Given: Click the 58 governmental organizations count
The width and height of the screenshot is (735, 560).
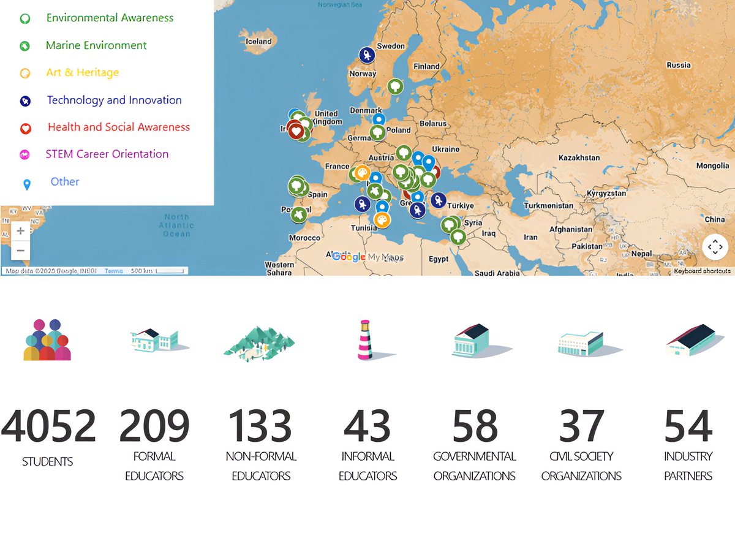Looking at the screenshot, I should click(475, 426).
